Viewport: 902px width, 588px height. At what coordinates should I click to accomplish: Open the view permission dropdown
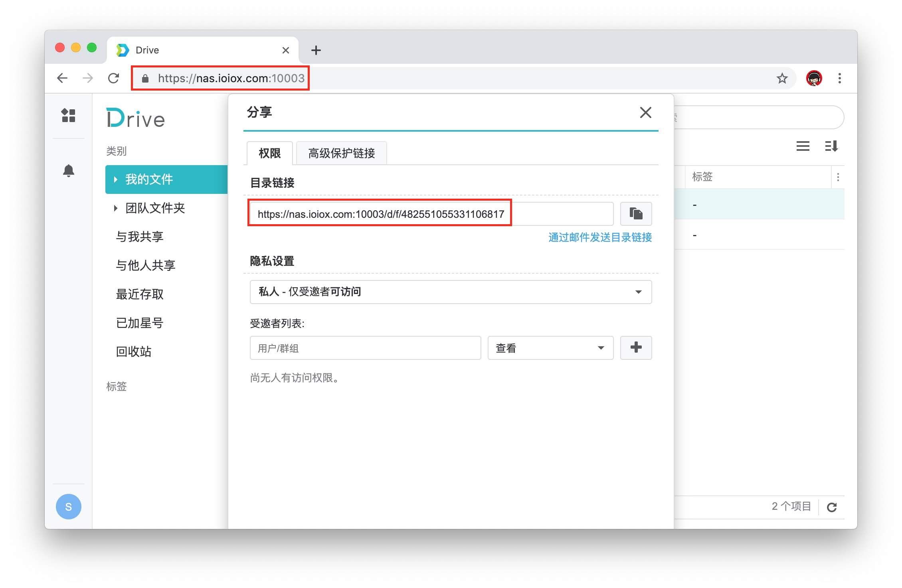click(x=550, y=348)
